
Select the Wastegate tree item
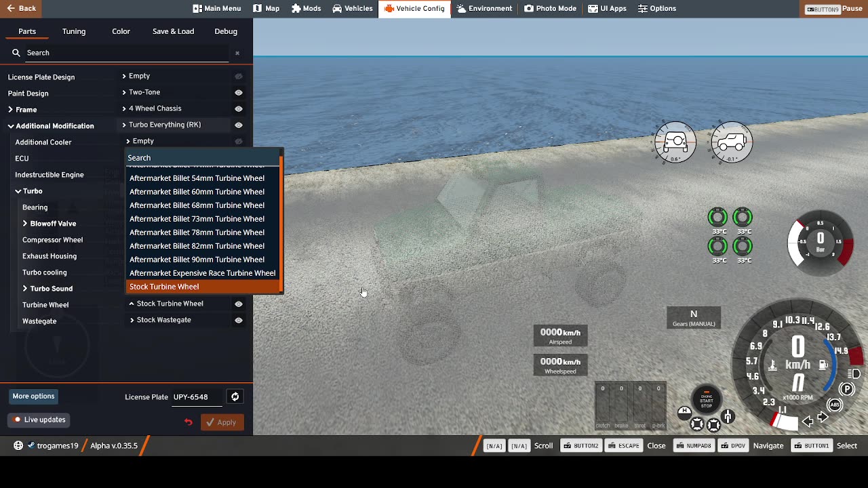[39, 321]
